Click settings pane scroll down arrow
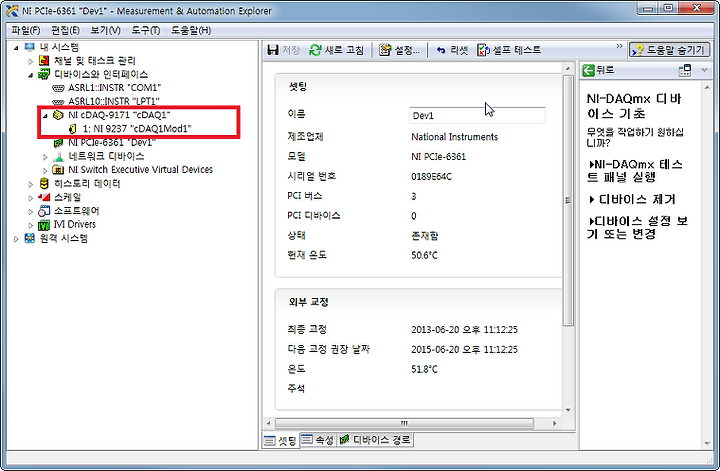Screen dimensions: 720x471 [x=568, y=410]
